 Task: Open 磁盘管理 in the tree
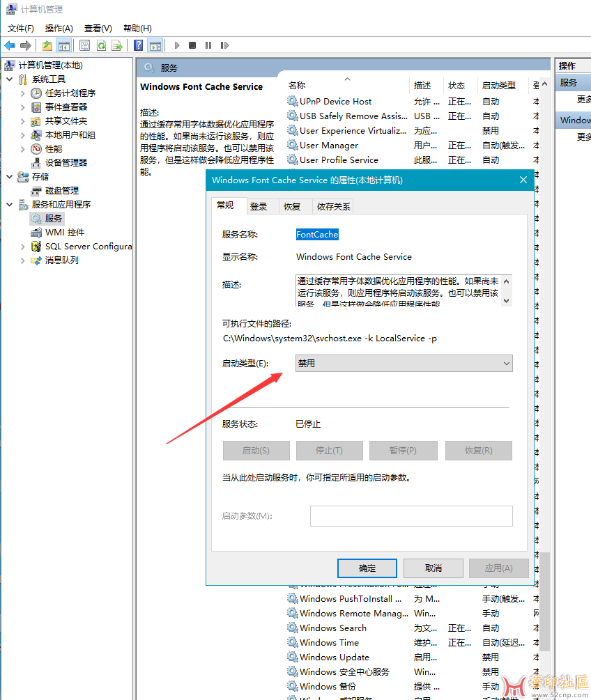click(61, 191)
